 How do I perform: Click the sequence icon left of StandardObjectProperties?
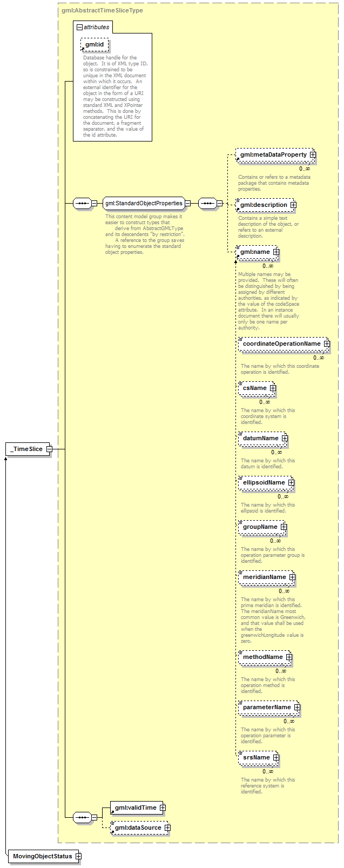click(x=82, y=204)
